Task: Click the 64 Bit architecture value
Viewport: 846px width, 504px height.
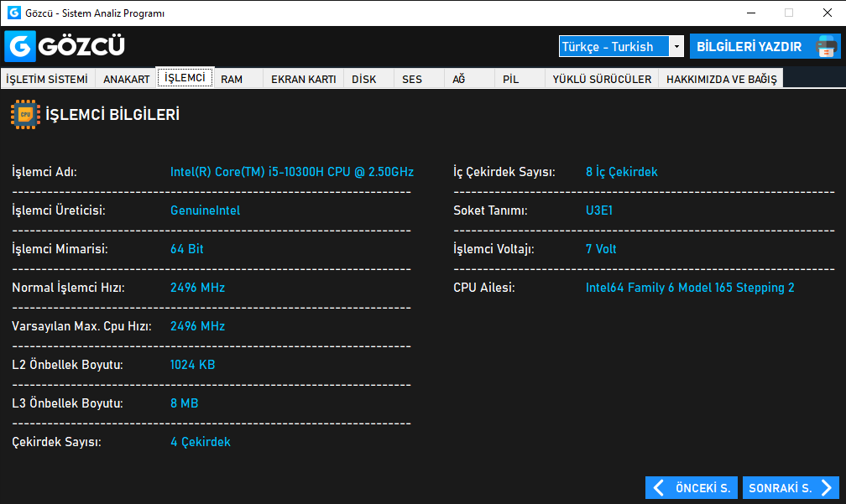Action: (x=186, y=249)
